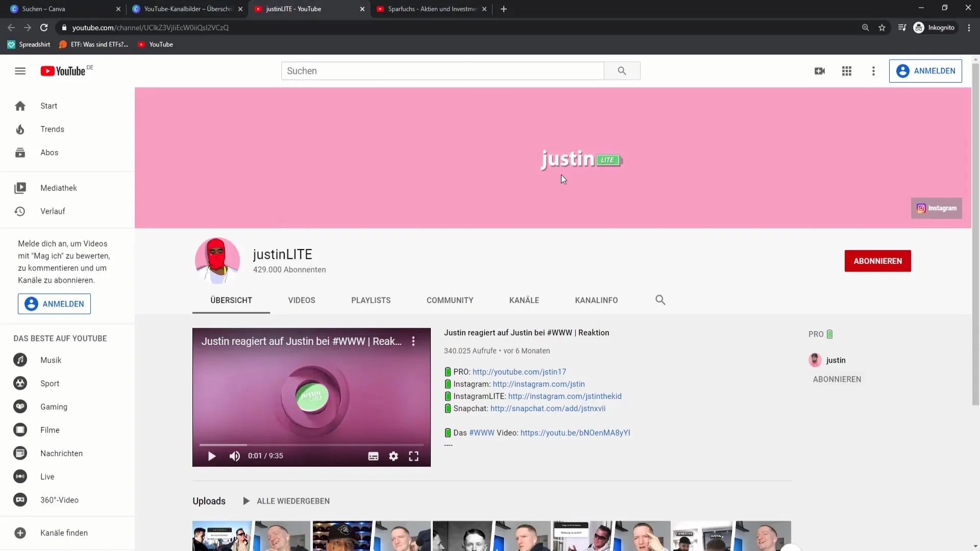Open the Inkognito profile indicator

pos(935,28)
